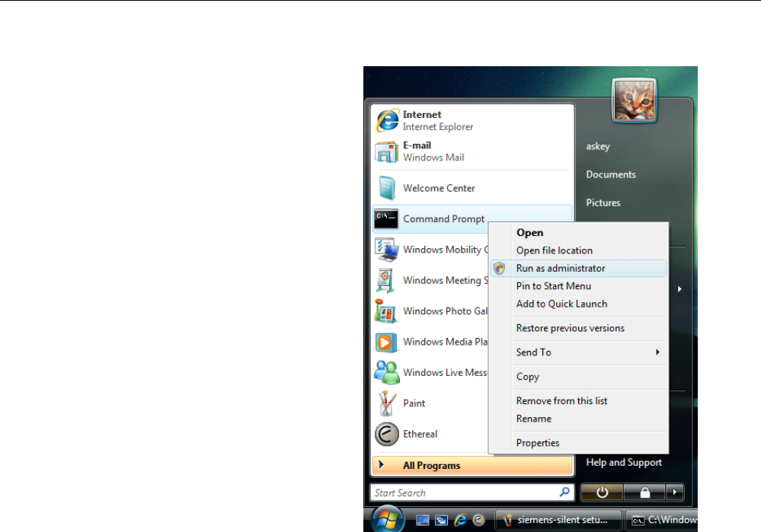Click the Paint label
The height and width of the screenshot is (532, 761).
pos(414,403)
